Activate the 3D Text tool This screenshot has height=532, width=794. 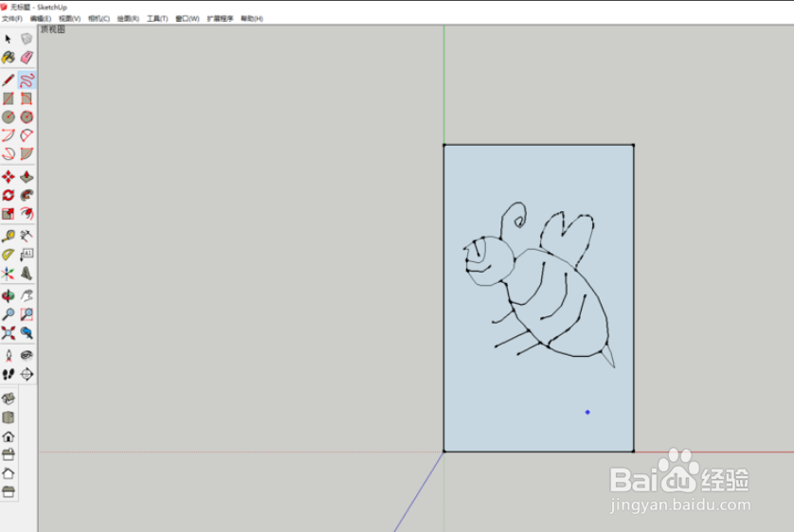click(x=27, y=274)
